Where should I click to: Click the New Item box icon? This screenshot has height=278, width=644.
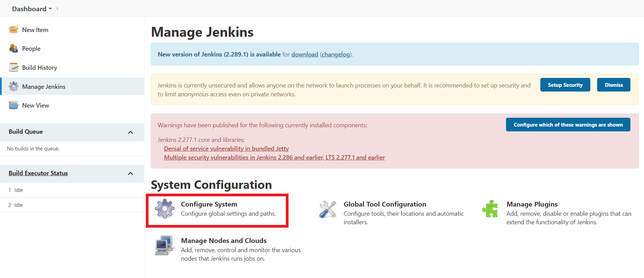click(14, 30)
